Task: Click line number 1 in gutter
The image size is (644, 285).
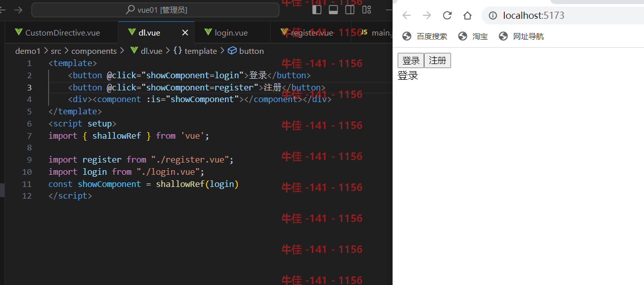Action: (x=29, y=63)
